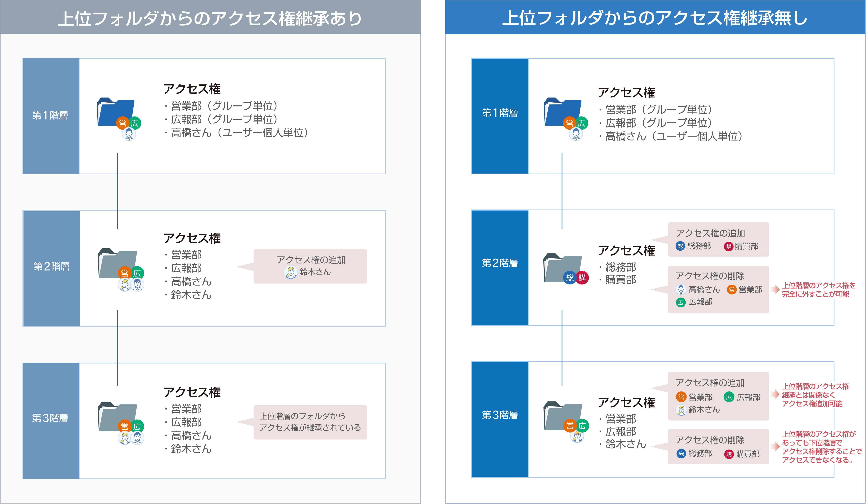Click the blue level 1 folder icon in the right panel
Viewport: 866px width, 504px height.
point(562,112)
